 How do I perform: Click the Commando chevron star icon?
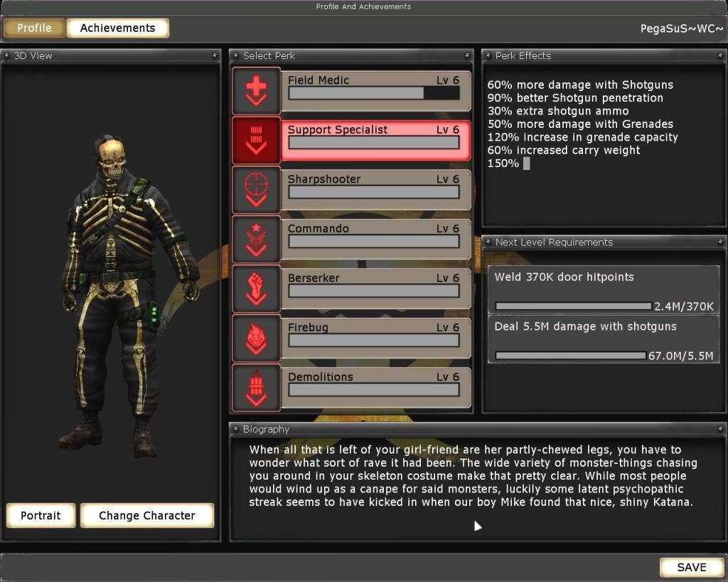pyautogui.click(x=255, y=240)
